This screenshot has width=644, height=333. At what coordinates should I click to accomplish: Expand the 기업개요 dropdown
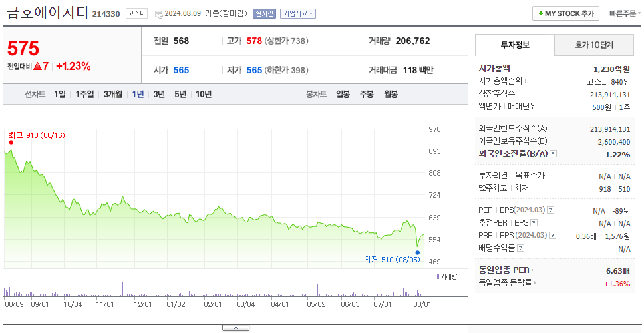click(298, 13)
